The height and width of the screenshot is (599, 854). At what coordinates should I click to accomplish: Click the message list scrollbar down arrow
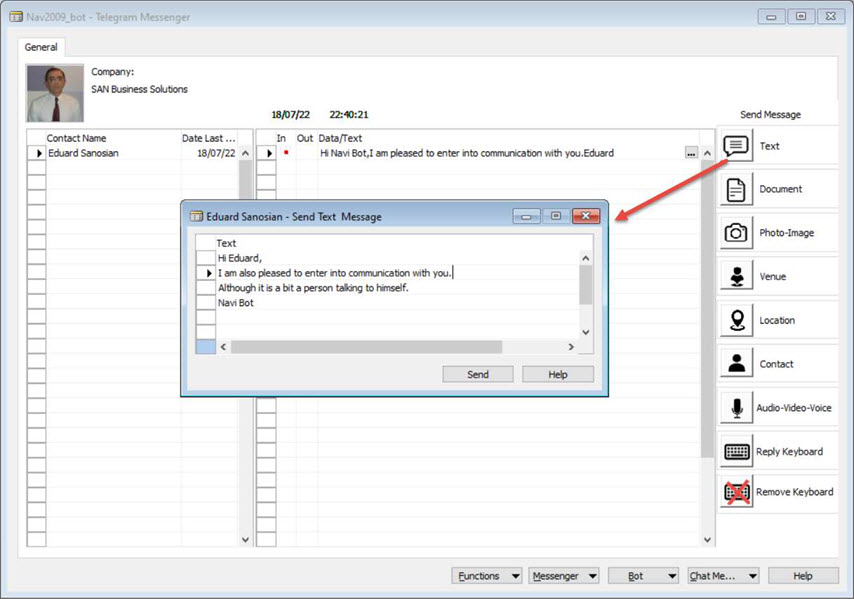point(707,540)
